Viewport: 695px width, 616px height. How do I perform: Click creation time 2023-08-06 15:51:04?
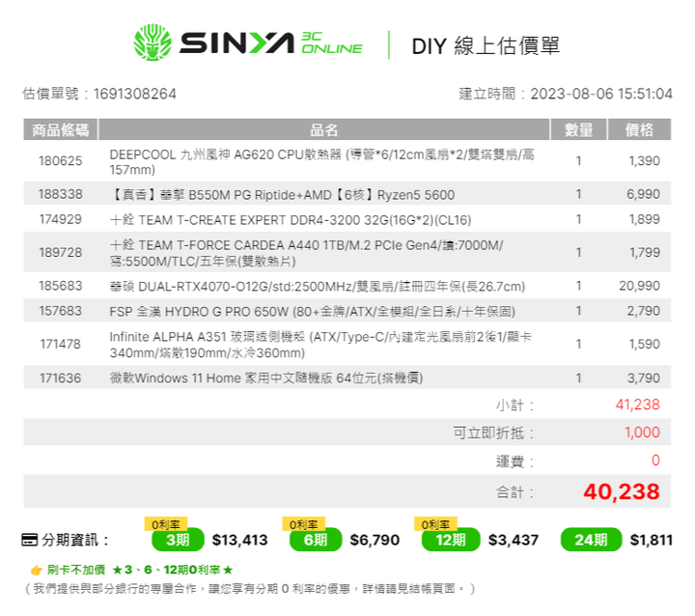click(x=601, y=94)
